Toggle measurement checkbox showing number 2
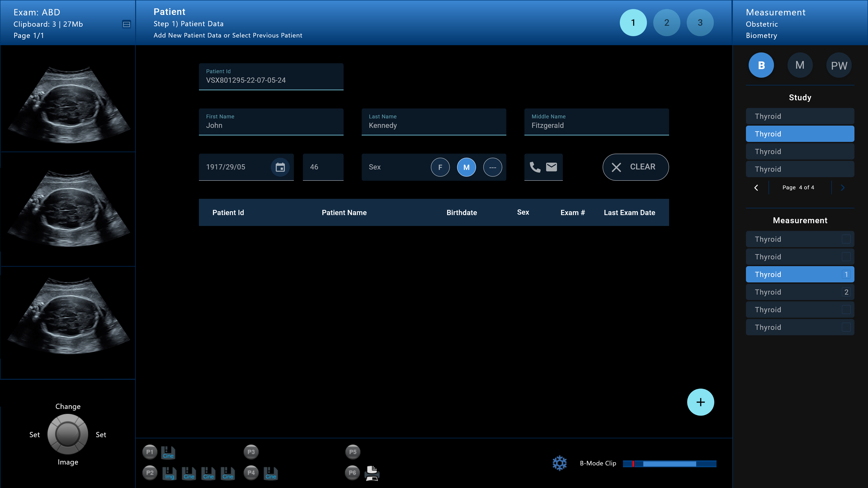Viewport: 868px width, 488px height. coord(846,292)
